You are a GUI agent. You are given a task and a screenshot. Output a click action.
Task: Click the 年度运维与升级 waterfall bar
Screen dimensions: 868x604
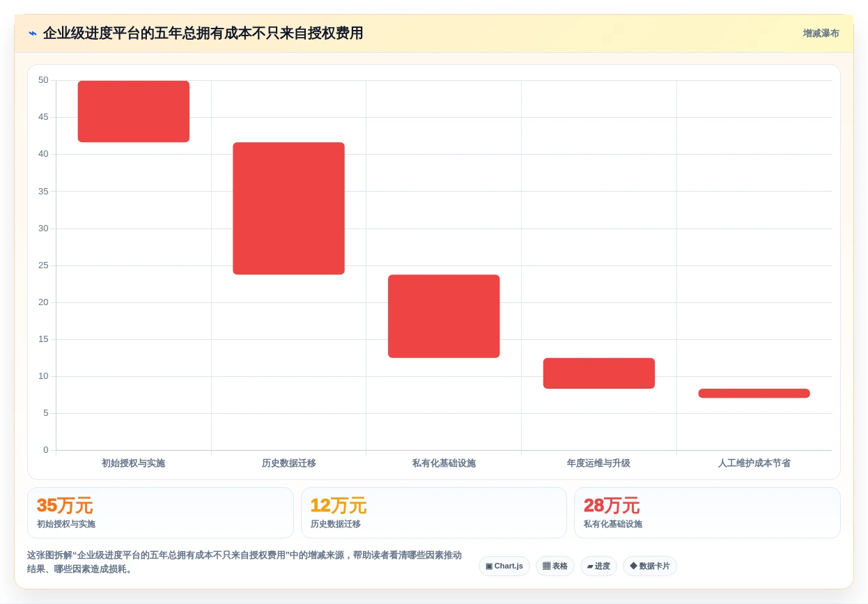[x=599, y=373]
